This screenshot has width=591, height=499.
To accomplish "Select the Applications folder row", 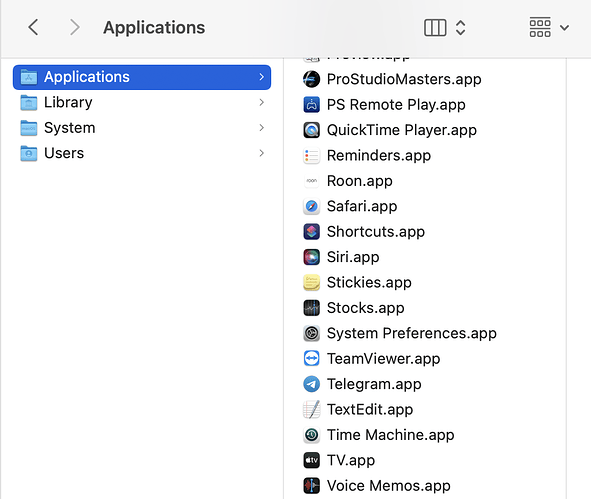I will coord(142,77).
